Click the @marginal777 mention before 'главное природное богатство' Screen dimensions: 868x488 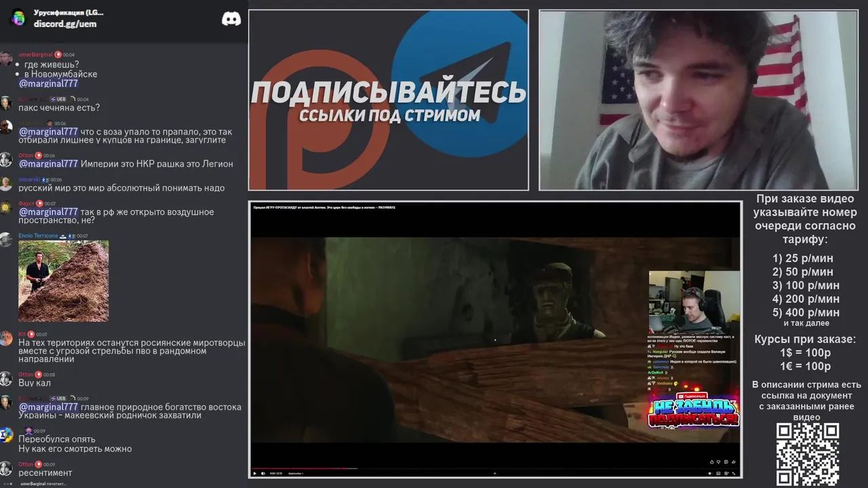click(48, 407)
